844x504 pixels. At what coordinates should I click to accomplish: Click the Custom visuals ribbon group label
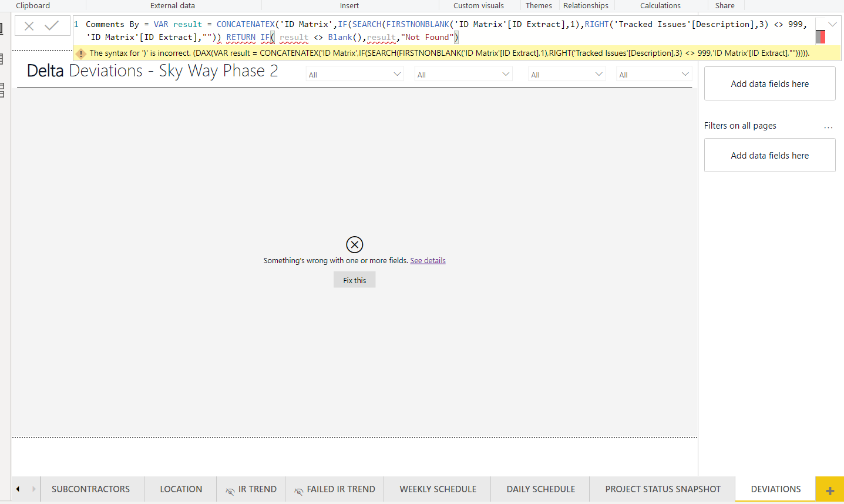point(479,5)
